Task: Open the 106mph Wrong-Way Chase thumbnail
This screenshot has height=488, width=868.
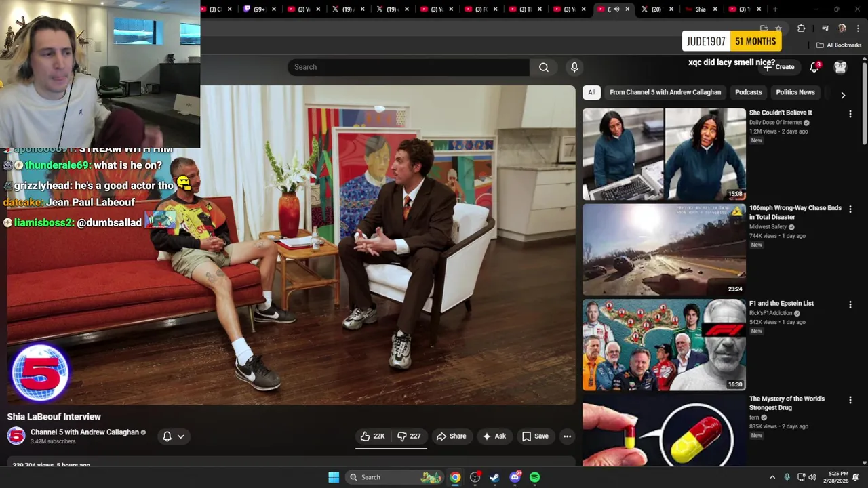Action: (x=664, y=249)
